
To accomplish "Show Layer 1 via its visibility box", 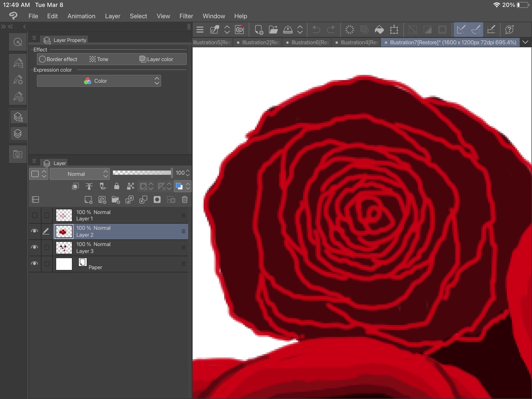I will [34, 215].
